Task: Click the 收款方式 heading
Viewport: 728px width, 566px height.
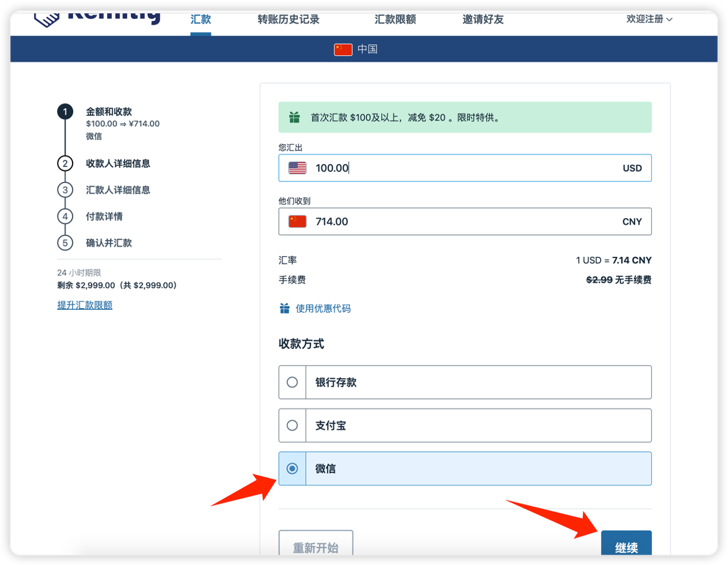Action: [302, 344]
